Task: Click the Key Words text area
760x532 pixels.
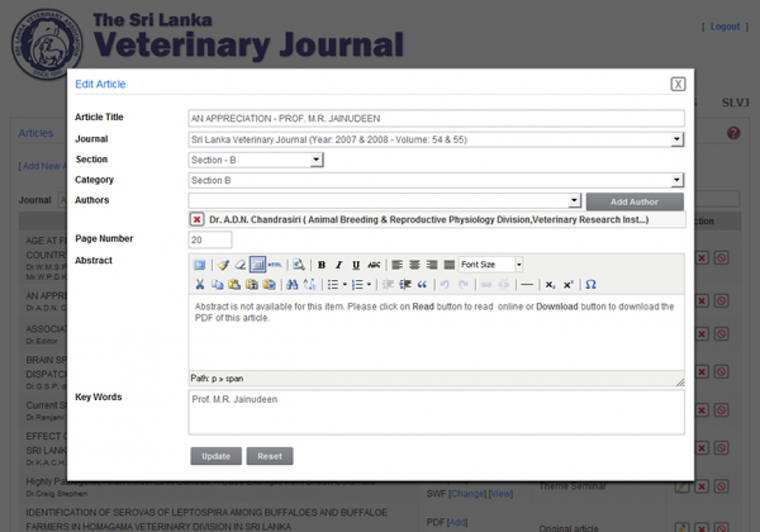Action: pos(436,413)
